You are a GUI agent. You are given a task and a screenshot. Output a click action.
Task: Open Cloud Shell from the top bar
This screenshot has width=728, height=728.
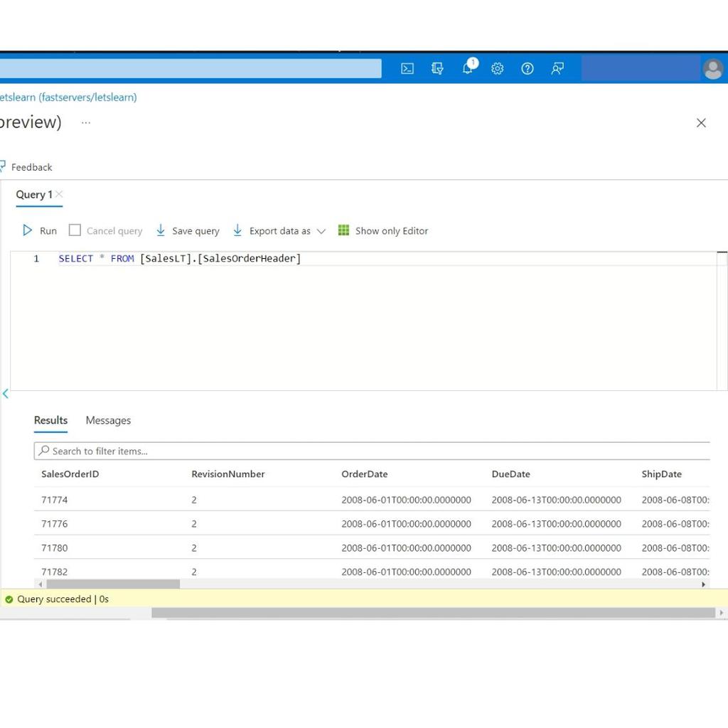coord(407,68)
